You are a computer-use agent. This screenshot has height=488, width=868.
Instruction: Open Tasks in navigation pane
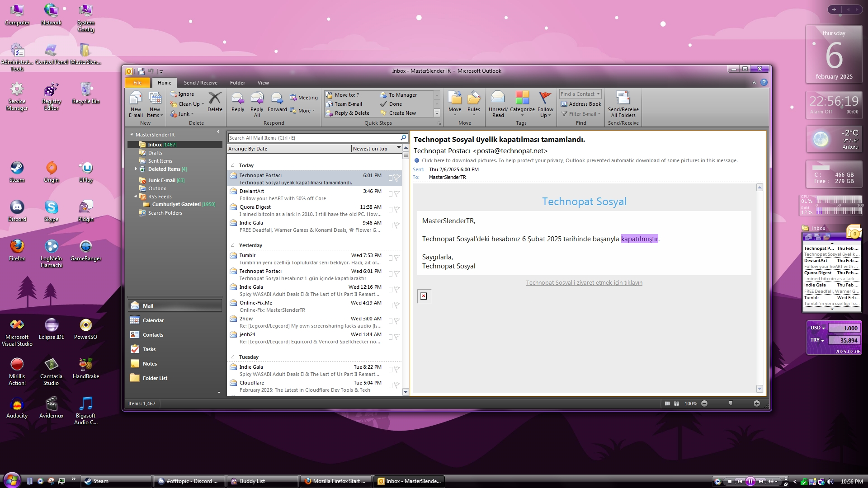[x=175, y=349]
